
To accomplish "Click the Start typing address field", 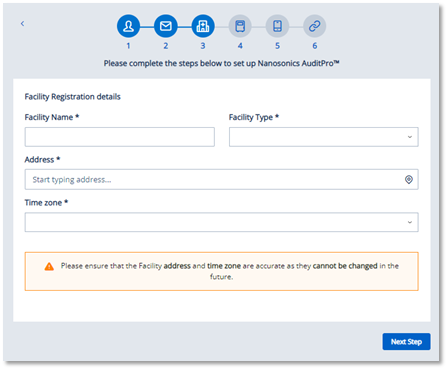I will coord(221,180).
